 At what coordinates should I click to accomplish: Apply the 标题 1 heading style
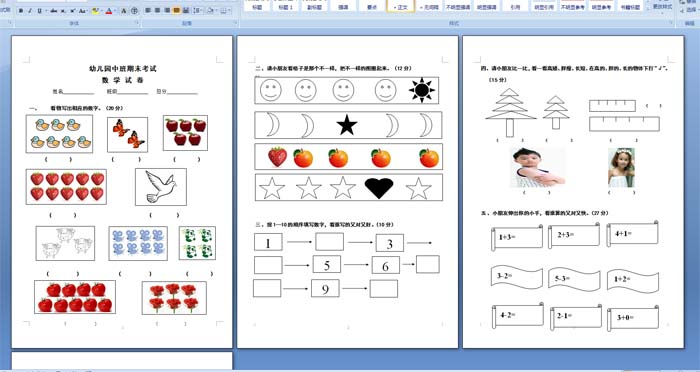[286, 6]
